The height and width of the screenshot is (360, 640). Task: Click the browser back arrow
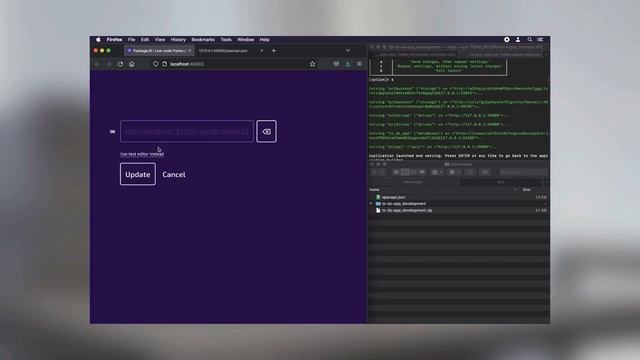pos(97,64)
